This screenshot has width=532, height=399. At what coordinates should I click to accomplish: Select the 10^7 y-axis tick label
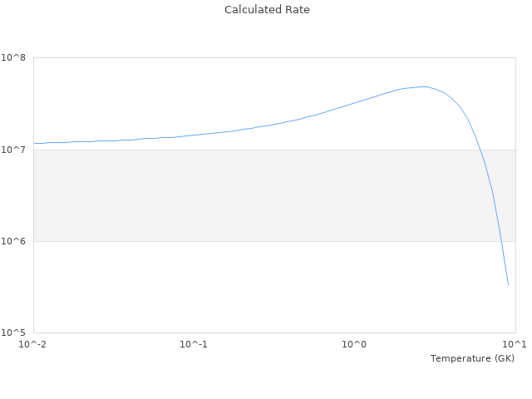(13, 150)
